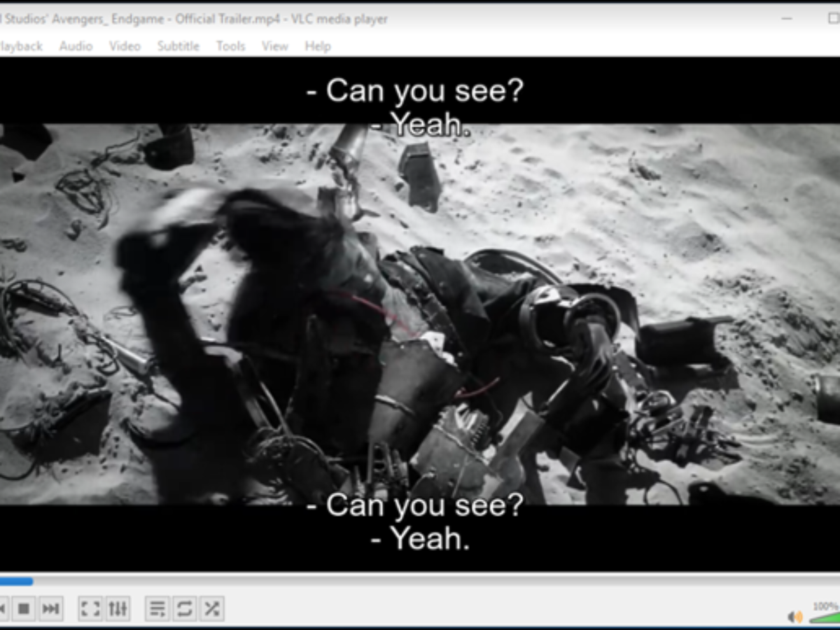840x630 pixels.
Task: Toggle loop/repeat mode
Action: 185,609
